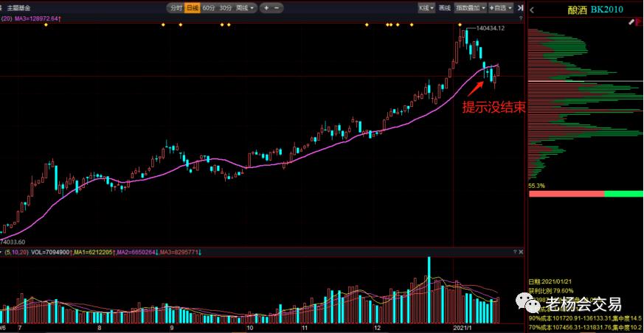This screenshot has height=333, width=644.
Task: Switch chart to the 30分 period
Action: [x=225, y=8]
